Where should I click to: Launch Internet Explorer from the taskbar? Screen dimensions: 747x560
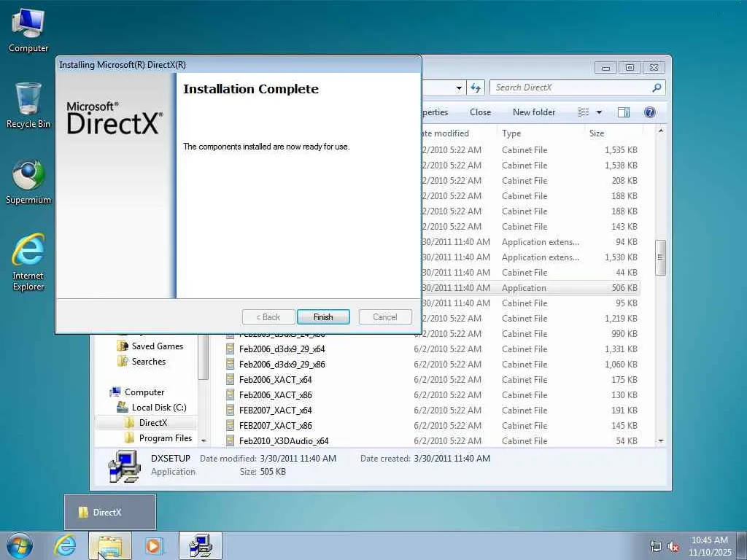click(65, 545)
